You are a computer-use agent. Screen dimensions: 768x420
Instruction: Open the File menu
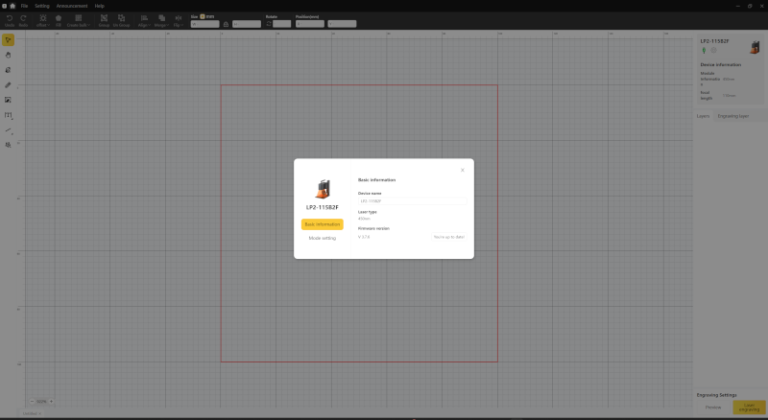(24, 5)
